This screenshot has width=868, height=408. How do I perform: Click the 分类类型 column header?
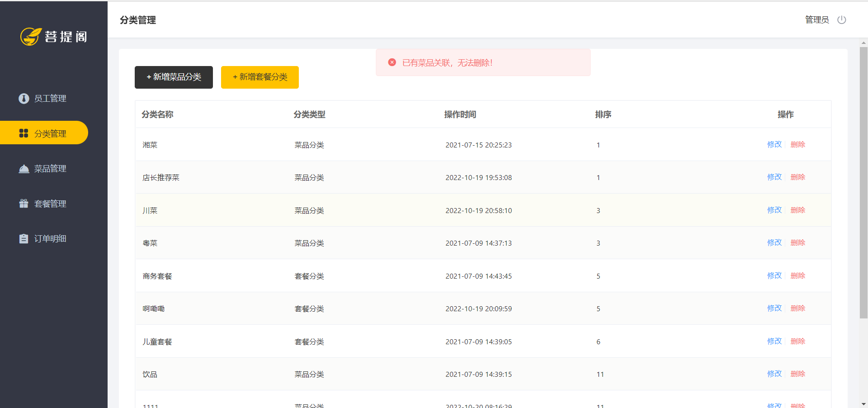tap(309, 114)
